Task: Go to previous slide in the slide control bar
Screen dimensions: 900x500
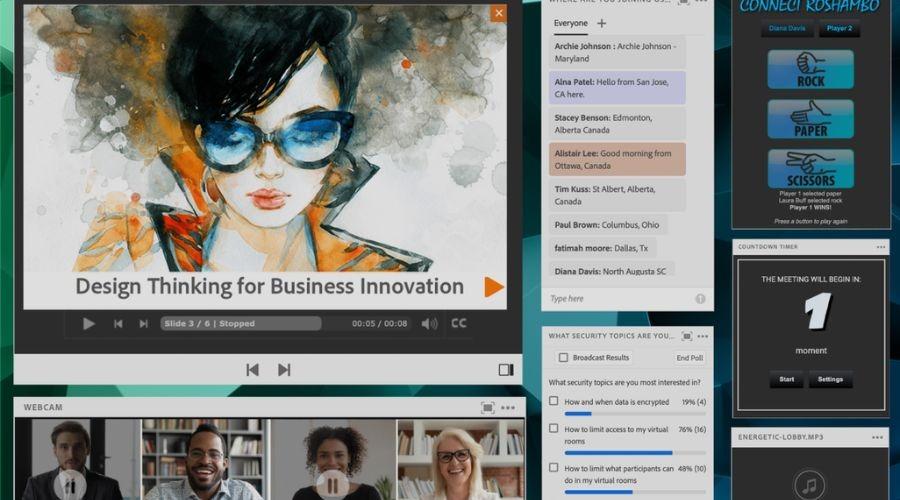Action: [x=118, y=324]
